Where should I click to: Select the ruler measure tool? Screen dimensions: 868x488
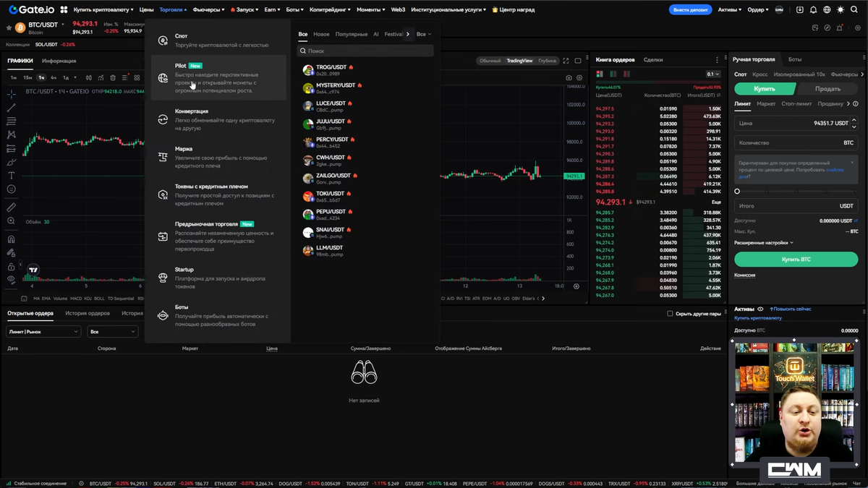click(x=11, y=207)
